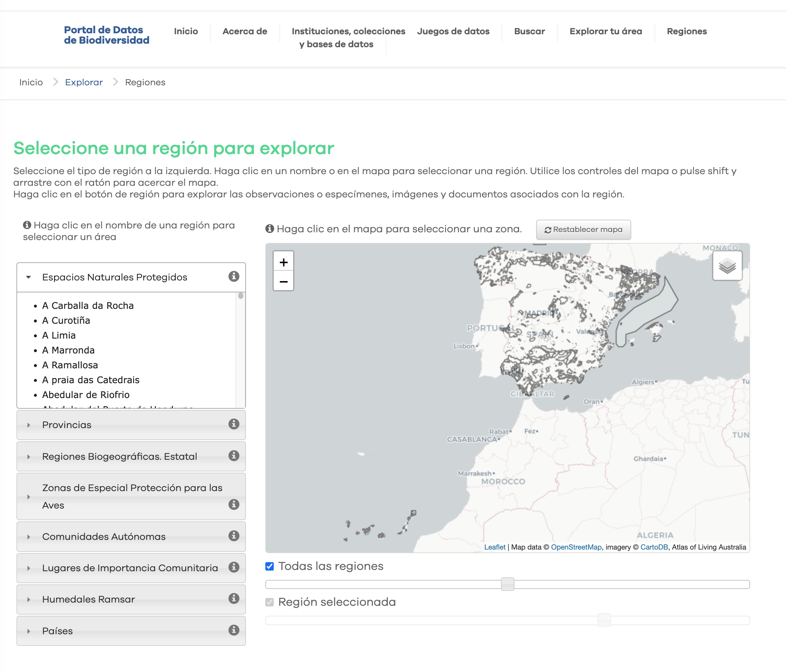Toggle the Región seleccionada checkbox
Image resolution: width=786 pixels, height=672 pixels.
click(x=270, y=602)
